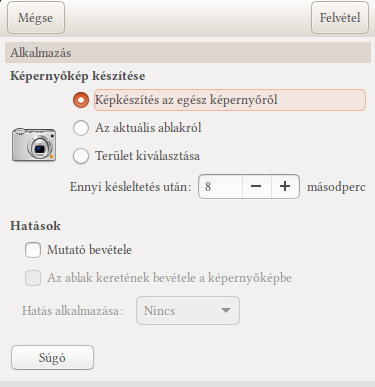Click the 'másodperc' unit label
This screenshot has height=387, width=375.
336,187
